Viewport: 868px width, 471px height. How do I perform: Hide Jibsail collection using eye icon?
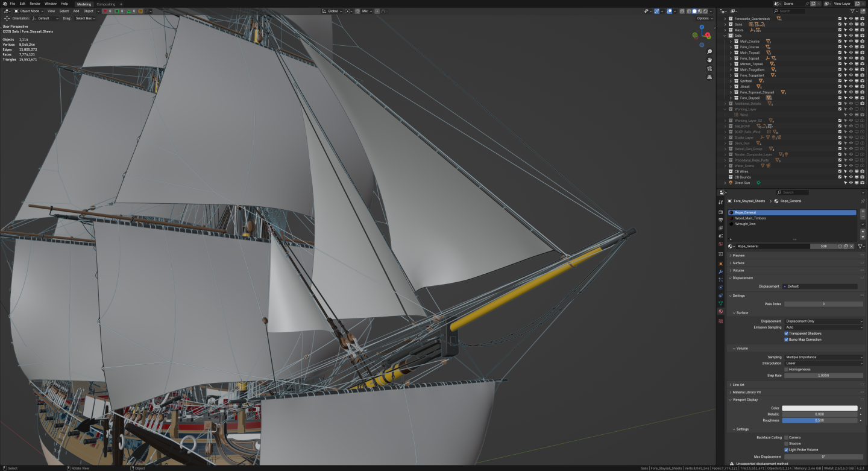[851, 86]
